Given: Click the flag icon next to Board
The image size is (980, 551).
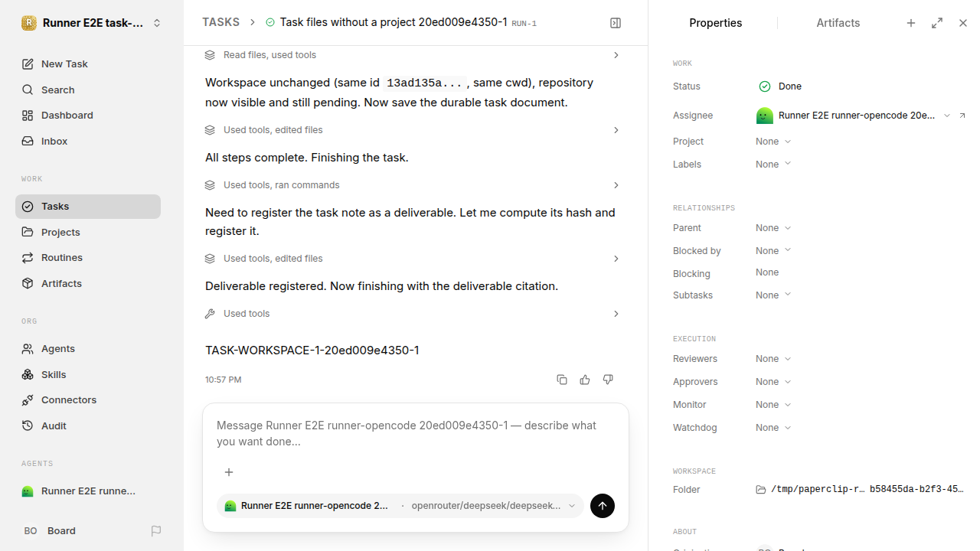Looking at the screenshot, I should coord(156,531).
